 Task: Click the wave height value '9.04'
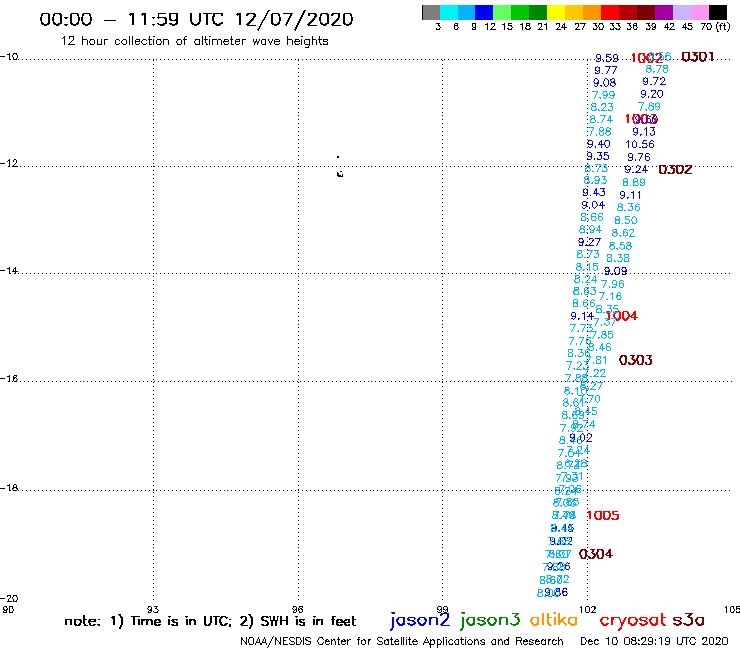(x=593, y=205)
